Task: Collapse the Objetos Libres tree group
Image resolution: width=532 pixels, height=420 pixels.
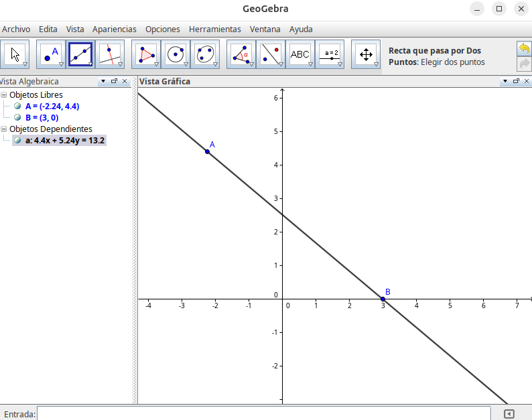Action: coord(4,95)
